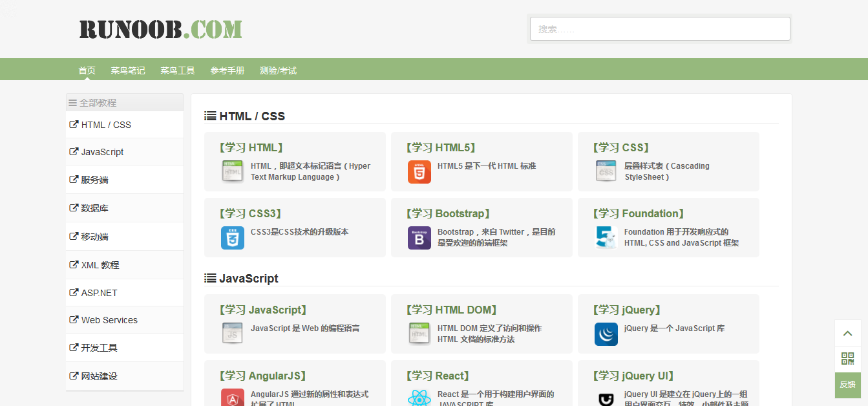Open the 菜鸟笔记 navigation item

click(128, 70)
